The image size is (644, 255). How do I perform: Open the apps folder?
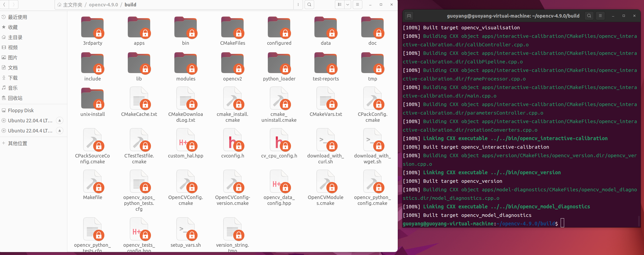[139, 31]
